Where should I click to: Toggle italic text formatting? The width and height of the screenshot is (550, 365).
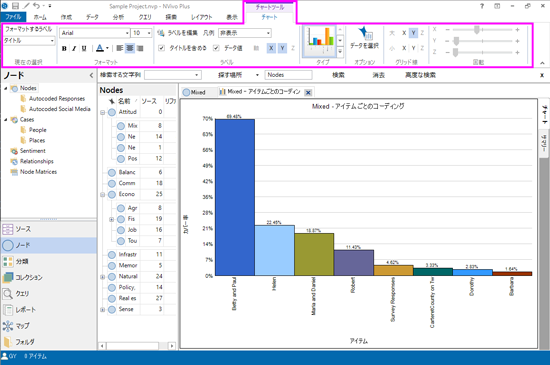pos(74,48)
